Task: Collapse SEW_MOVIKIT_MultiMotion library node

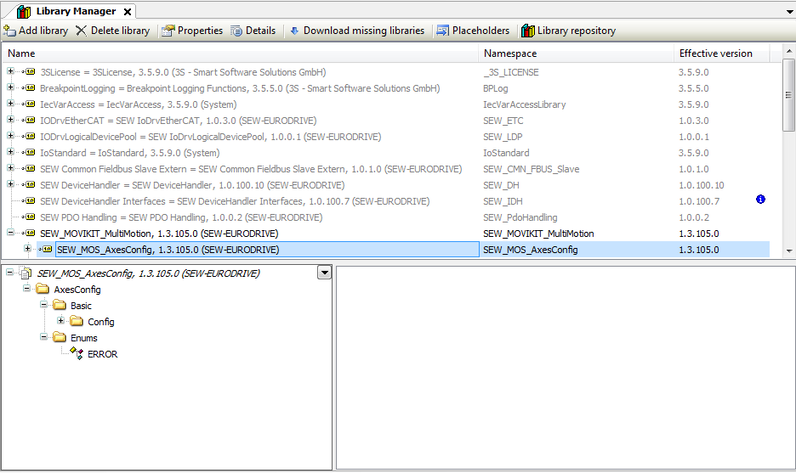Action: pos(11,233)
